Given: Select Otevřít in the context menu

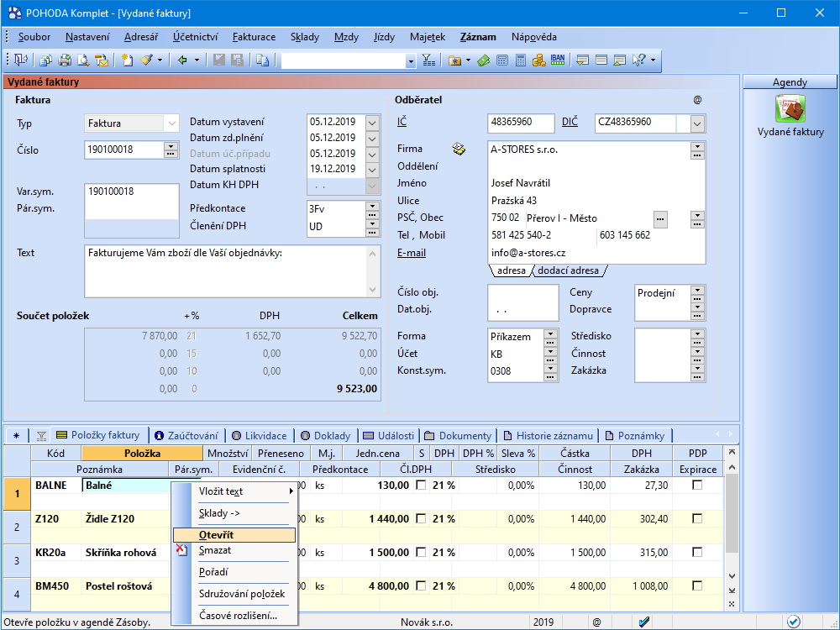Looking at the screenshot, I should click(234, 534).
